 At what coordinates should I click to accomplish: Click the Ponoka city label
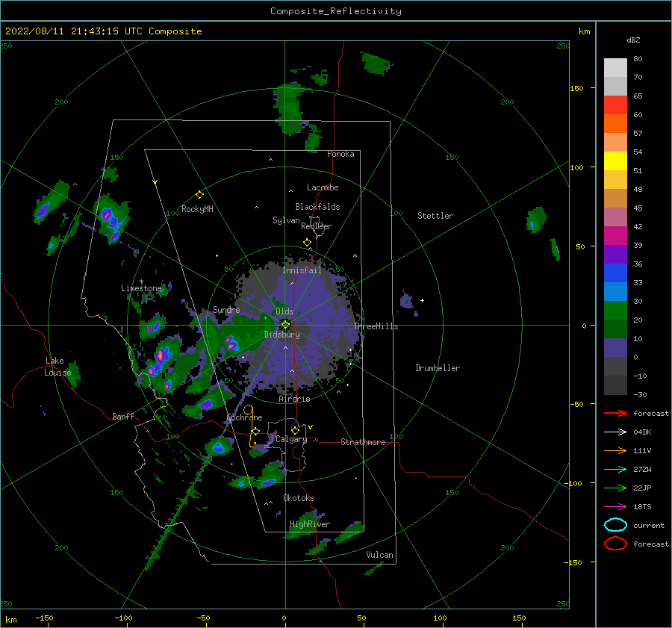[x=340, y=154]
